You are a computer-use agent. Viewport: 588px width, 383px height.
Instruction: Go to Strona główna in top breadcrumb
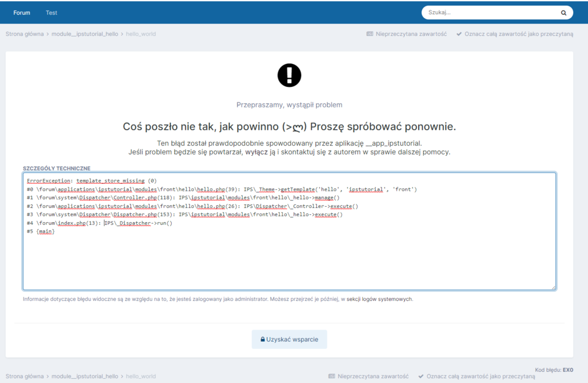(25, 34)
